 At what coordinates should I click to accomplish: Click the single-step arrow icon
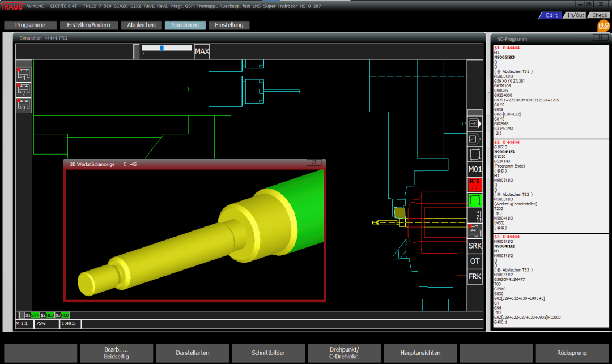pyautogui.click(x=475, y=123)
